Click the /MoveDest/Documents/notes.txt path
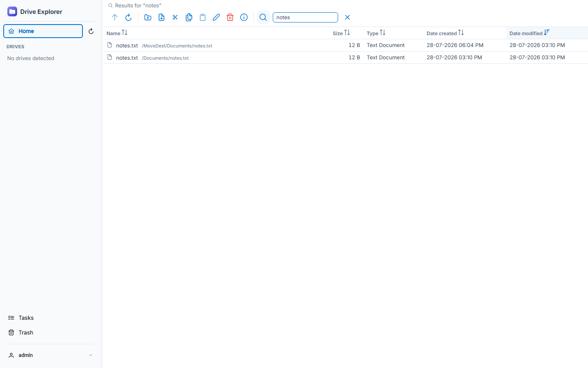The image size is (588, 368). tap(177, 46)
